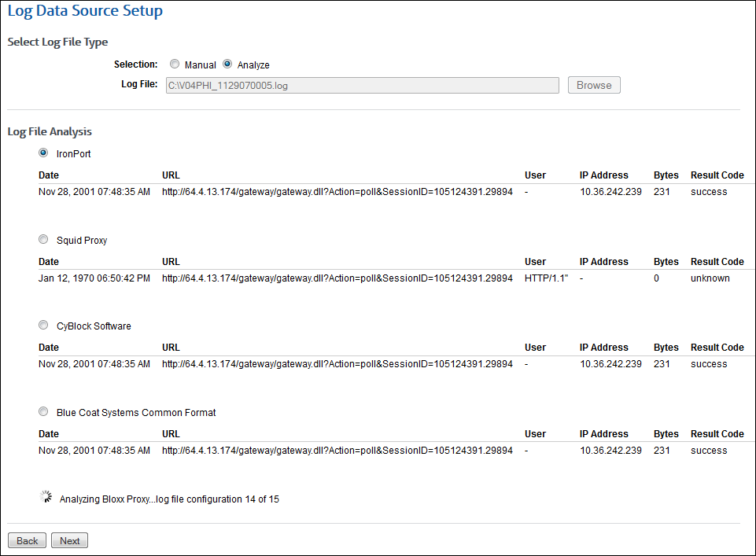Click the Squid Proxy row URL value
756x556 pixels.
pos(337,278)
